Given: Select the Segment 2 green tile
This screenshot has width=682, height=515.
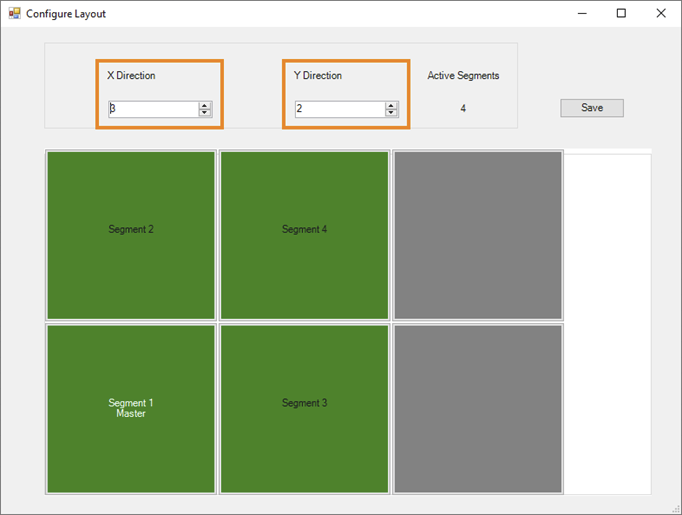Looking at the screenshot, I should coord(131,235).
